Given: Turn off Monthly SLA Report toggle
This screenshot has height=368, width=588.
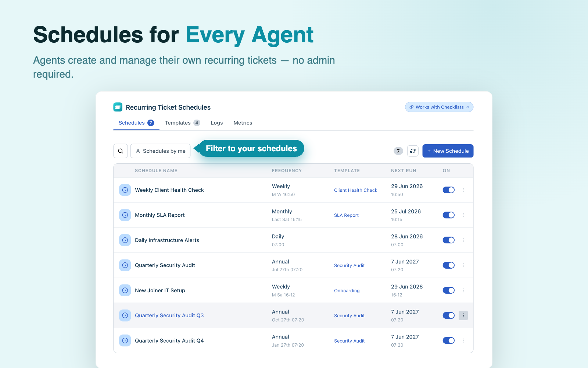Looking at the screenshot, I should (x=448, y=215).
